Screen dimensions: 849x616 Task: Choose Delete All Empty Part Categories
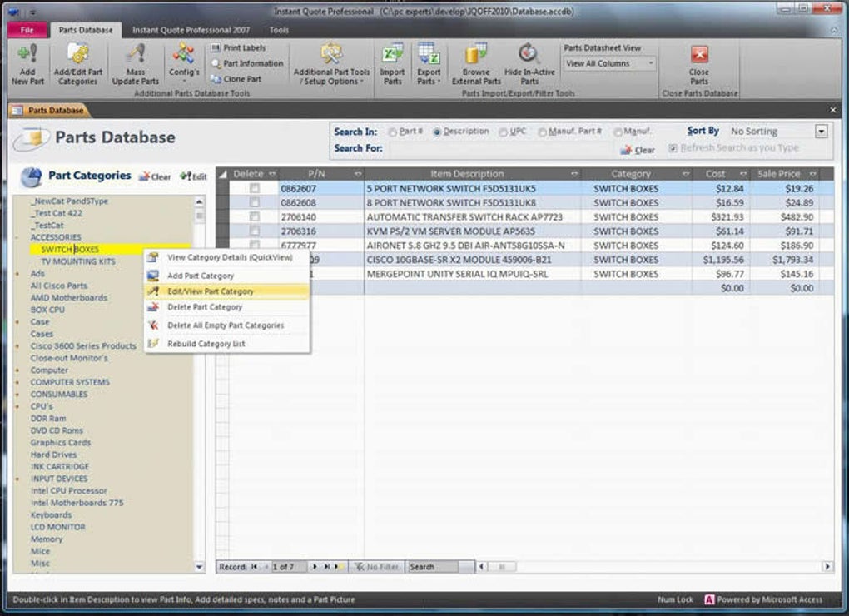click(x=227, y=325)
